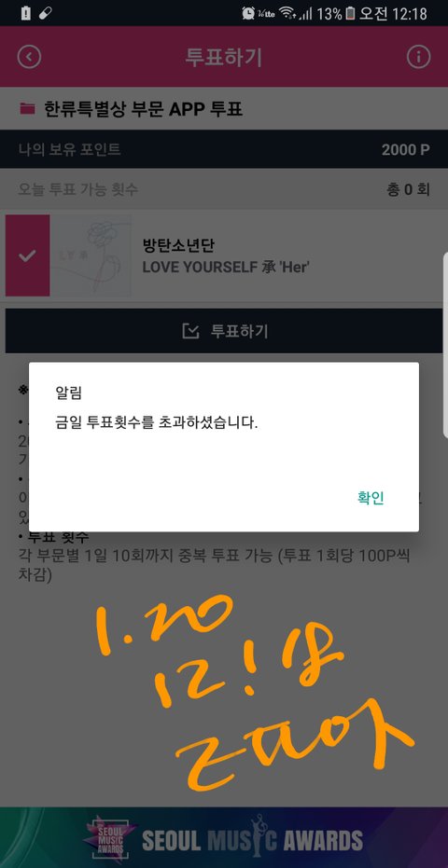Select the LOVE YOURSELF album thumbnail
Viewport: 448px width, 868px height.
(91, 255)
